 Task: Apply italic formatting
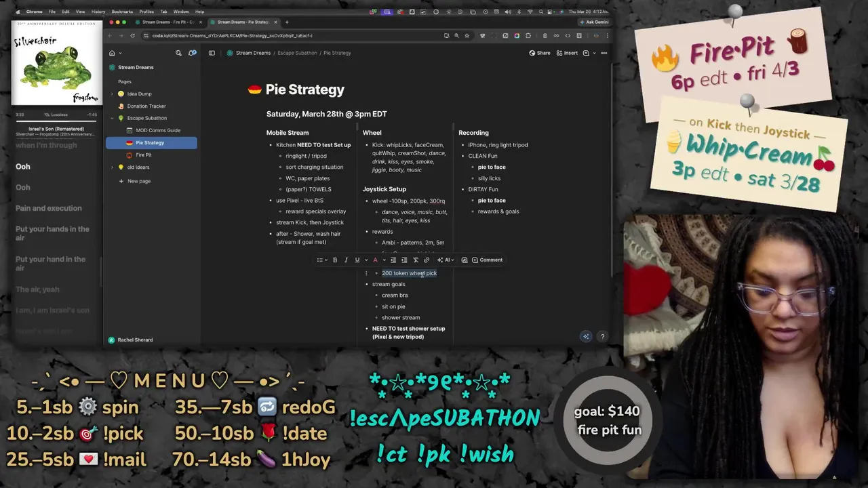(346, 260)
